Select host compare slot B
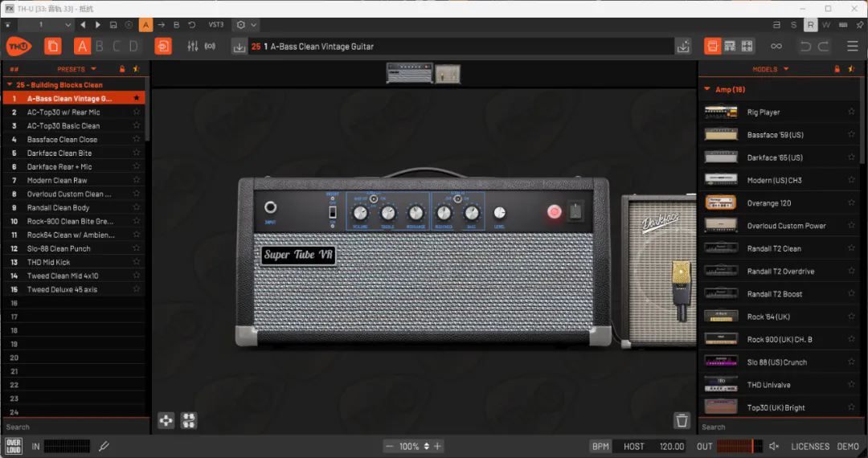 pyautogui.click(x=177, y=25)
